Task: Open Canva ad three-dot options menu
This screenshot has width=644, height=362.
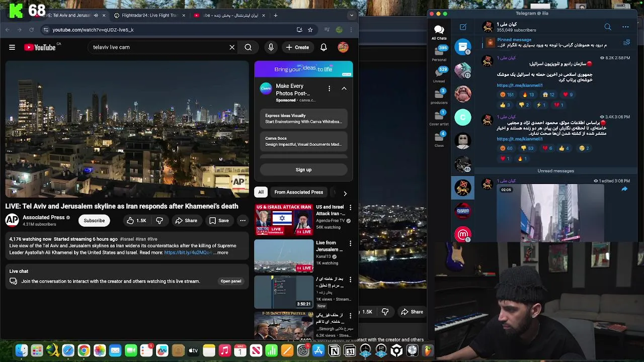Action: tap(329, 88)
